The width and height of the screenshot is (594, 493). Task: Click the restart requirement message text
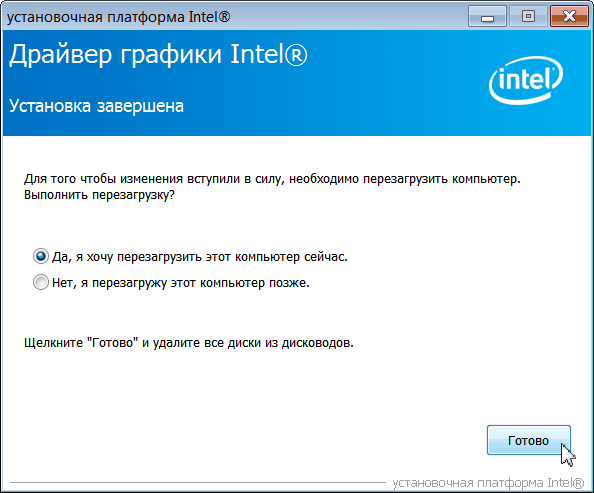tap(272, 179)
